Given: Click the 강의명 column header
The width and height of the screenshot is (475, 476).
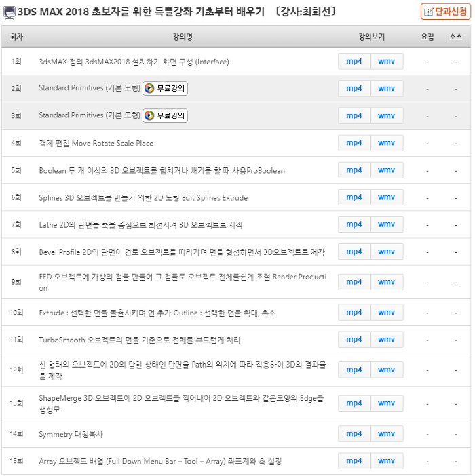Looking at the screenshot, I should (183, 37).
